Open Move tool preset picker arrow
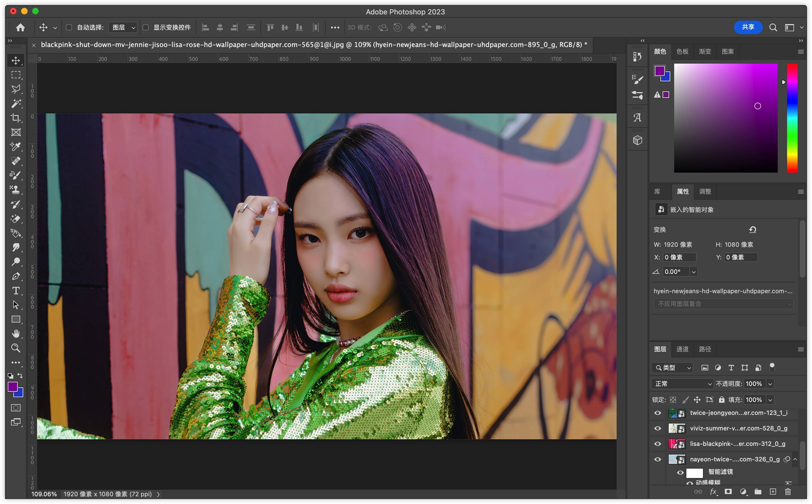 coord(55,28)
